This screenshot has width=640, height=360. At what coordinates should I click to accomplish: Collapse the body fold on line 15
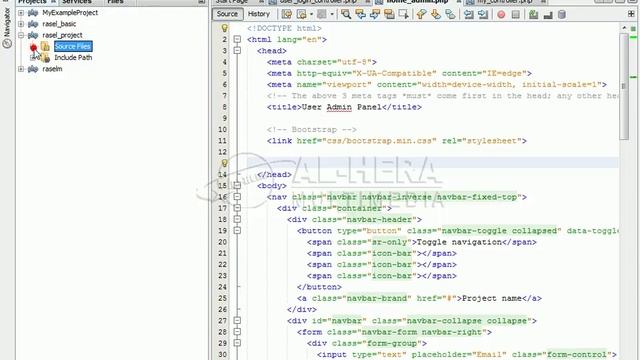(237, 186)
